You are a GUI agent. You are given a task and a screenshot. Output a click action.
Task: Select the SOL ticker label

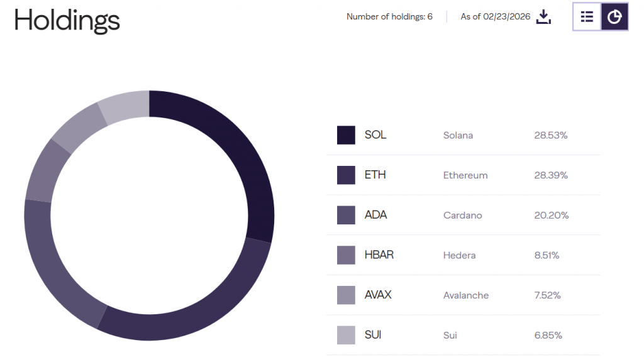374,134
